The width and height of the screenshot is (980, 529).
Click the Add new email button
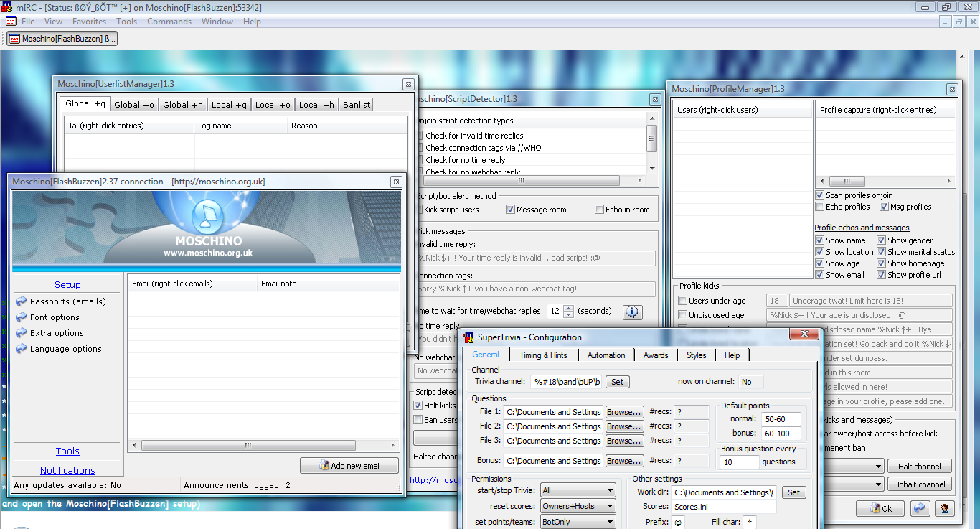(350, 465)
